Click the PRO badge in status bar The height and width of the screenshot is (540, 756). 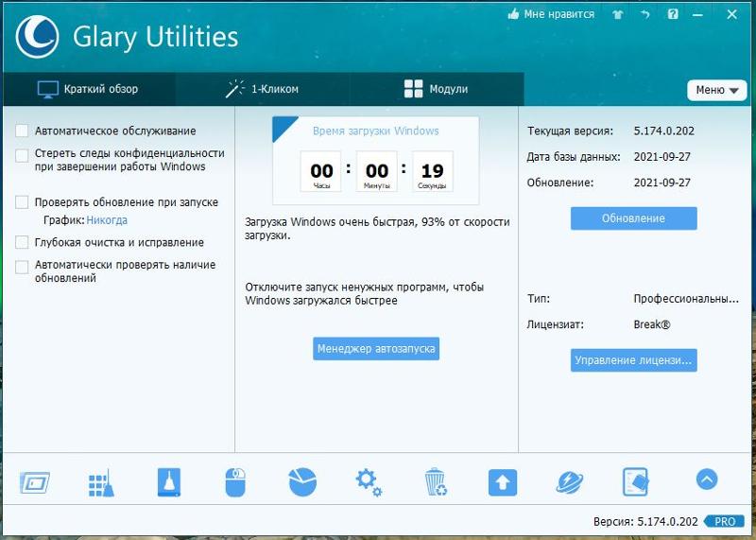tap(725, 522)
